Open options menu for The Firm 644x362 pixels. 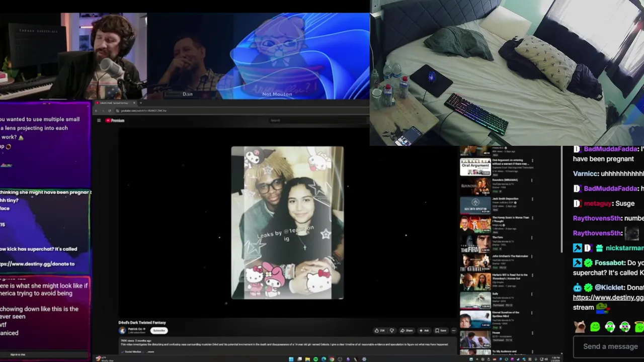(532, 237)
